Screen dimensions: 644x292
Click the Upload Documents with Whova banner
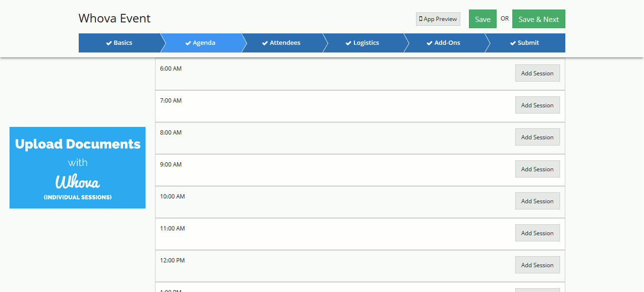tap(77, 167)
